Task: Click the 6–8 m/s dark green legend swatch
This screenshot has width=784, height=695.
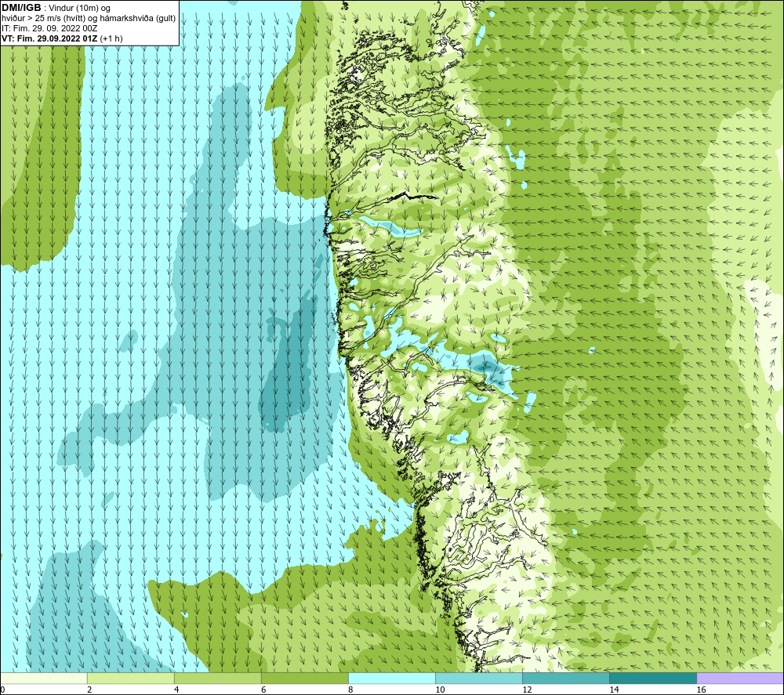Action: [x=304, y=678]
